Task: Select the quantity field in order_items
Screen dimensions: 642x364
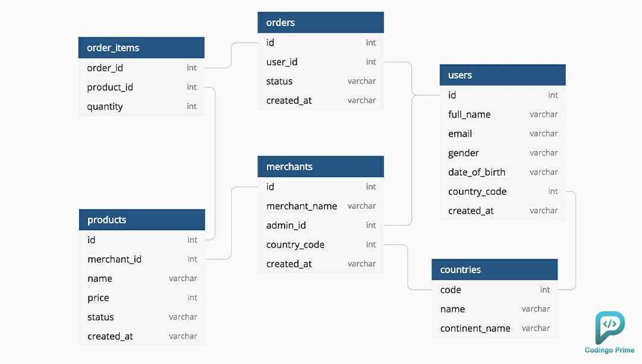Action: [141, 106]
